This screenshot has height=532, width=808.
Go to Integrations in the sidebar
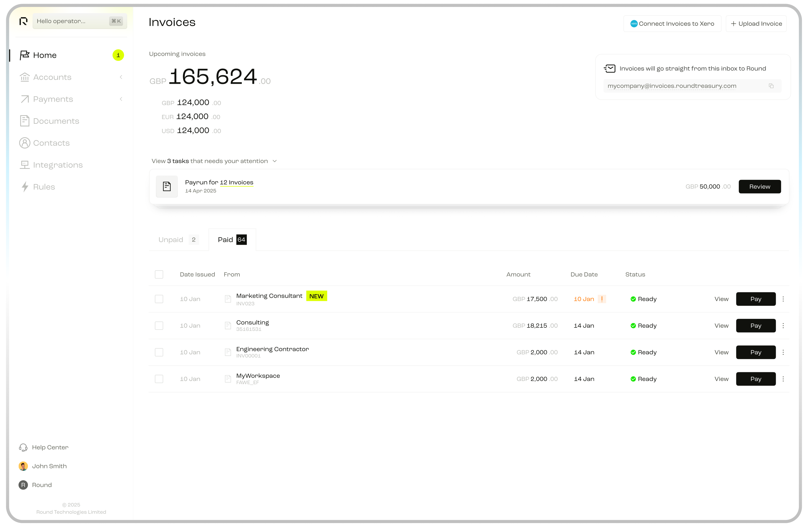click(x=58, y=165)
